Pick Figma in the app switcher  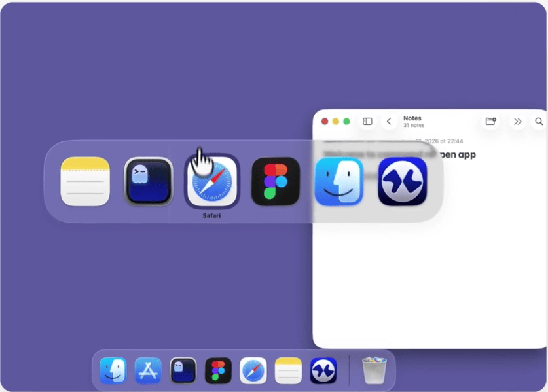276,181
